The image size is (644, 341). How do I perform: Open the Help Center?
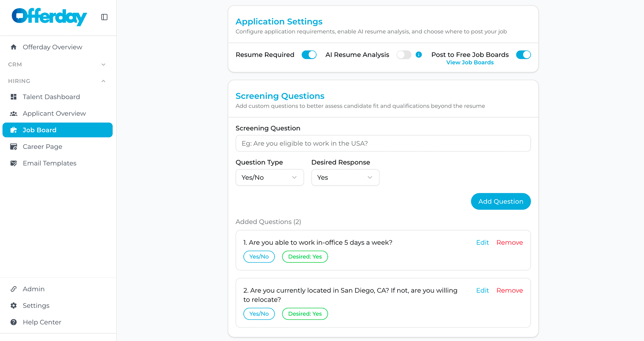pos(57,322)
